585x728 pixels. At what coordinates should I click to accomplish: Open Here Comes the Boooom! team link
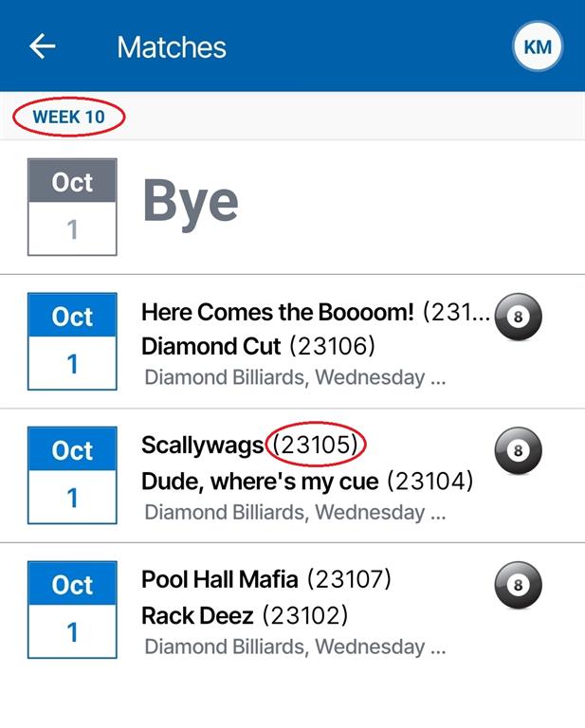point(278,312)
